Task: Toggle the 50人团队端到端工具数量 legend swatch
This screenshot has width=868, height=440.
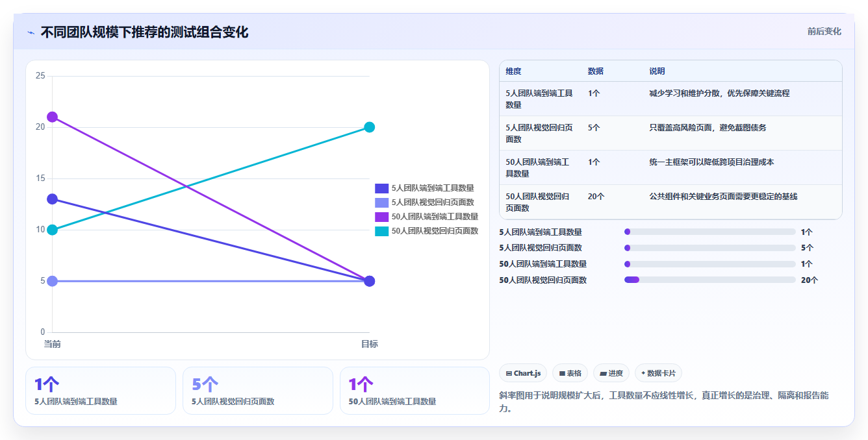Action: pos(381,217)
